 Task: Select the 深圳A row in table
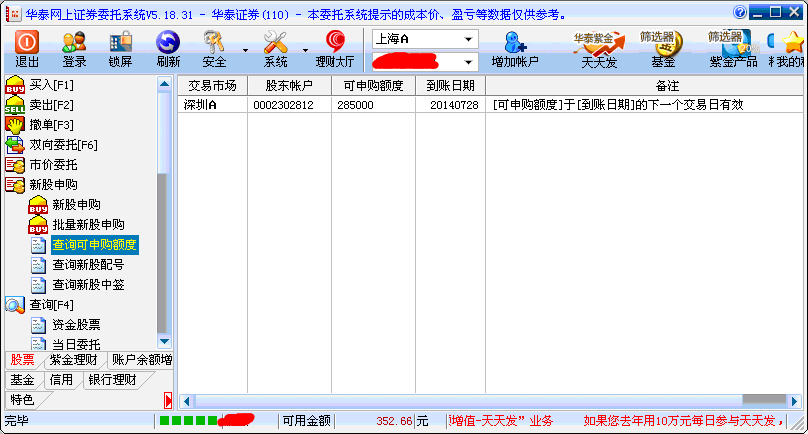coord(212,105)
